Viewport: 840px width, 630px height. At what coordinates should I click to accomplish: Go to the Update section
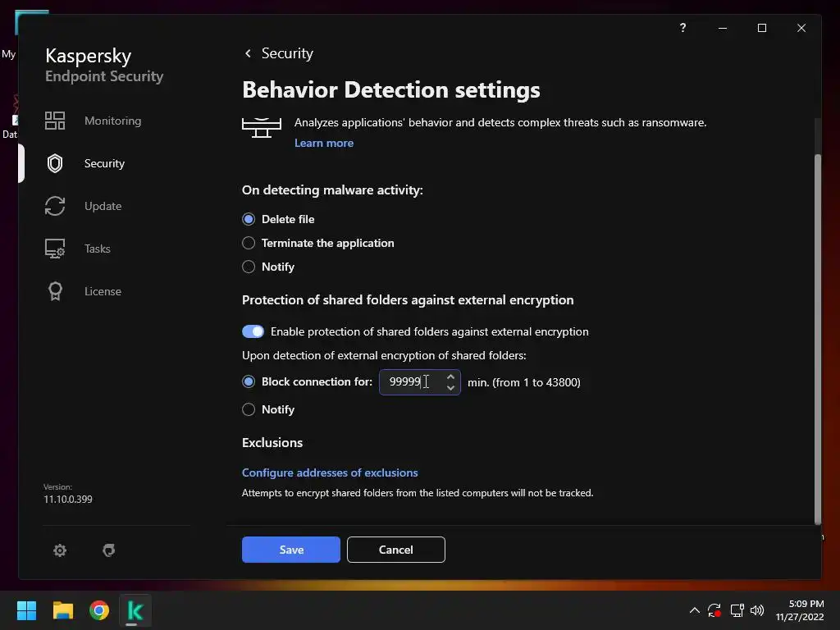103,206
